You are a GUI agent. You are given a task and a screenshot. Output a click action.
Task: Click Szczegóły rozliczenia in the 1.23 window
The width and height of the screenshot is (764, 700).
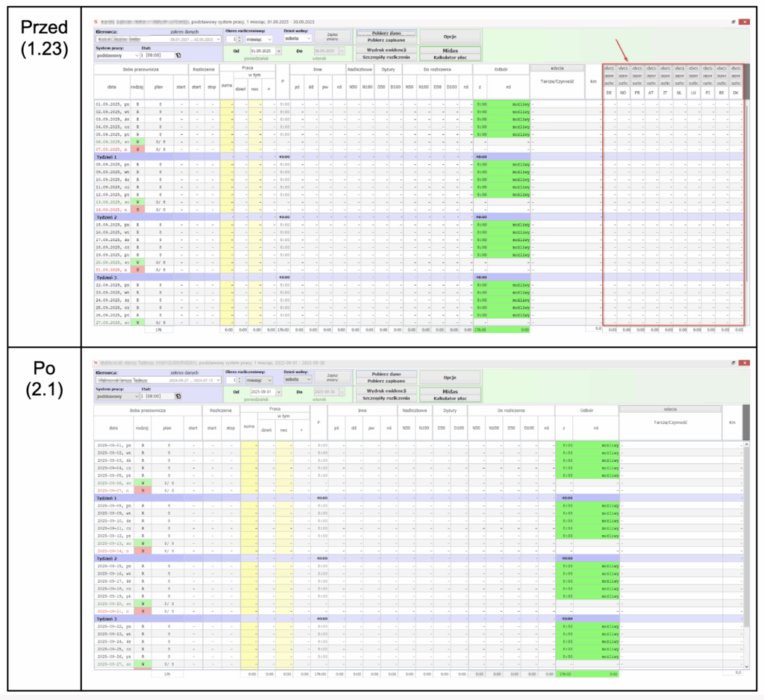(x=386, y=57)
